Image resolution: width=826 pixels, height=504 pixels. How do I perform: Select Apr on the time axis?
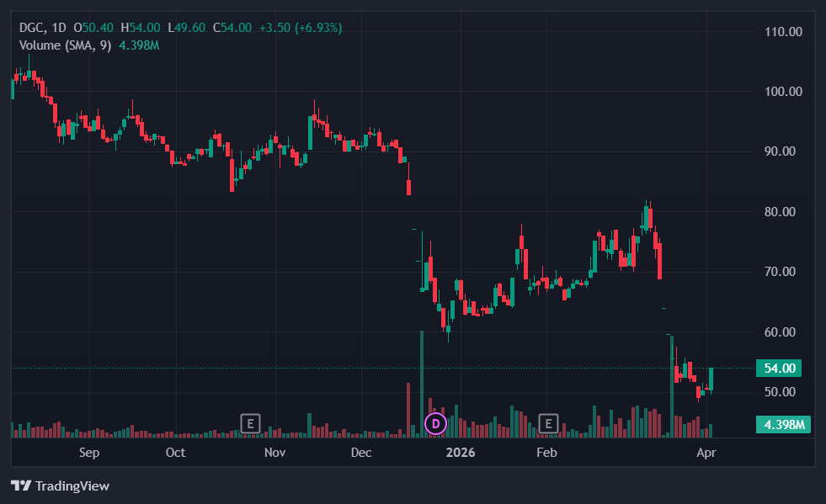pos(706,453)
